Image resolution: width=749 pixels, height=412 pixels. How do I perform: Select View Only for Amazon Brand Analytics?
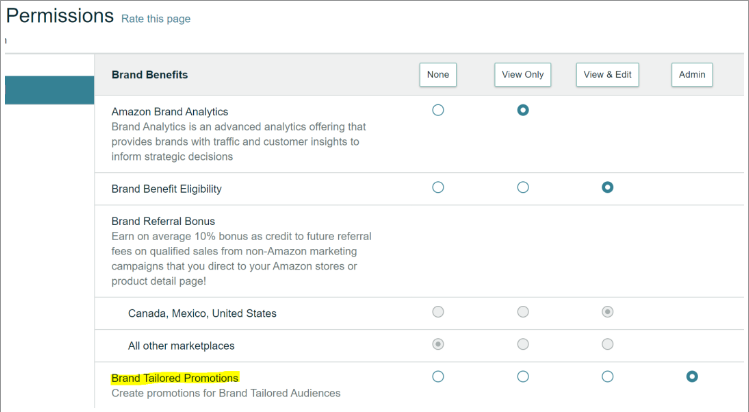(523, 110)
